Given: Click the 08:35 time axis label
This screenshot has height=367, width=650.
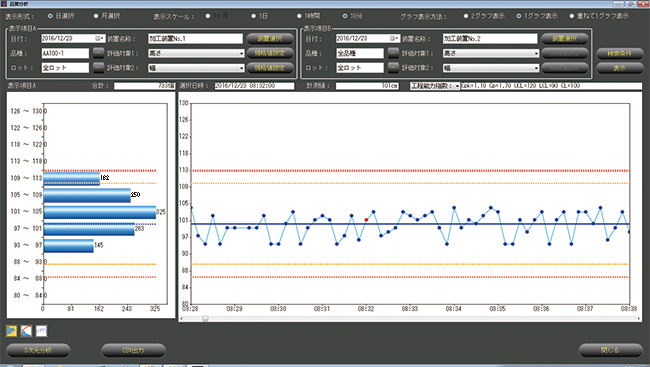Looking at the screenshot, I should [497, 309].
